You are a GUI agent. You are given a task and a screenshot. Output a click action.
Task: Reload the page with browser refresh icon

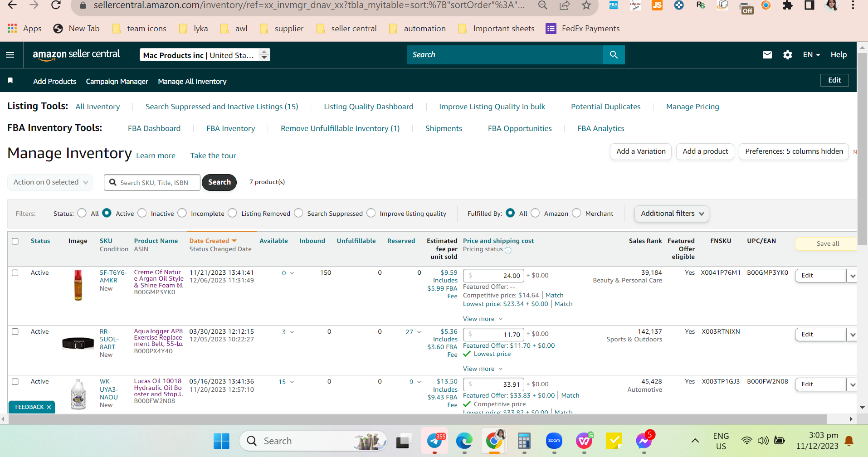56,5
